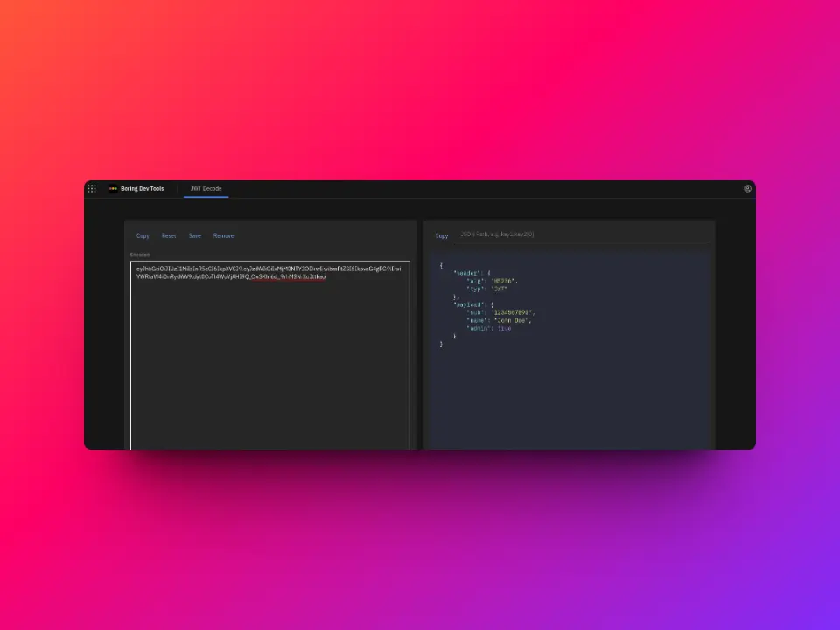Open the apps grid menu
The height and width of the screenshot is (630, 840).
point(92,188)
